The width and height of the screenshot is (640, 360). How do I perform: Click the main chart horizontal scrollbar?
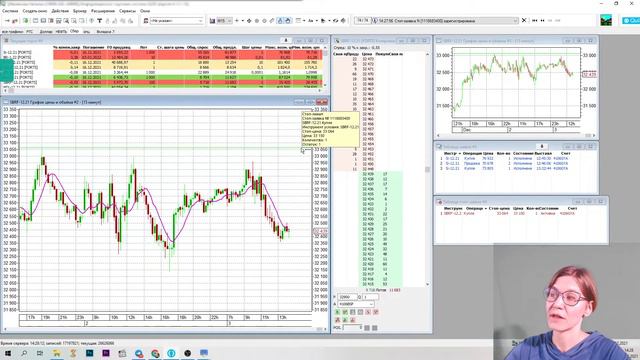pos(165,329)
